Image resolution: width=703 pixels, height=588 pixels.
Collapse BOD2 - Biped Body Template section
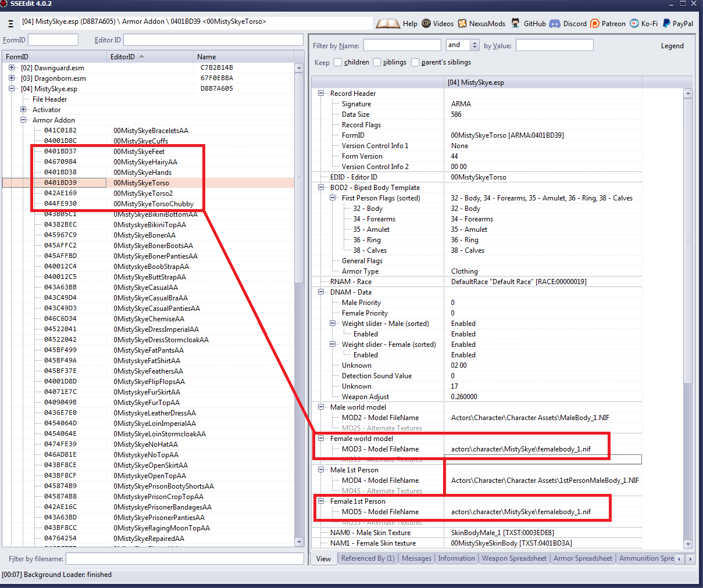click(321, 188)
